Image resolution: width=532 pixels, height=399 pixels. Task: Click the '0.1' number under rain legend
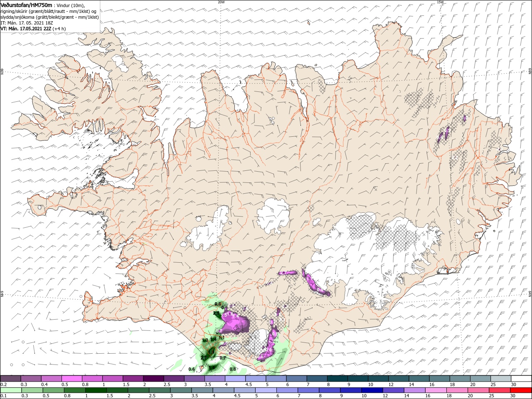pyautogui.click(x=3, y=396)
